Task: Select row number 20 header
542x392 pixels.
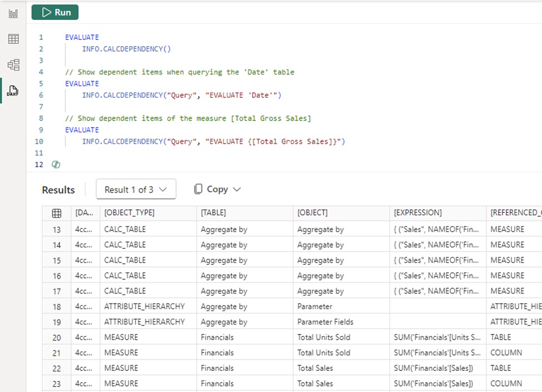Action: (x=57, y=338)
